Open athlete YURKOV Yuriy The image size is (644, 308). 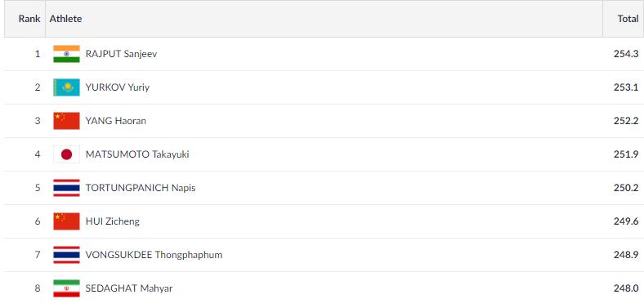click(118, 87)
